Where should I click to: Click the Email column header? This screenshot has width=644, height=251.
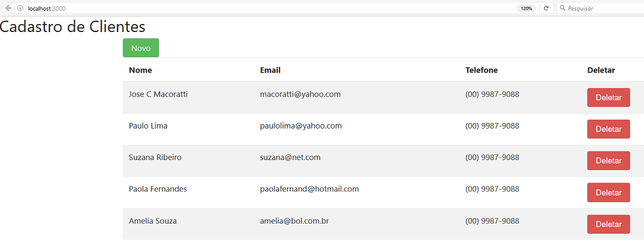tap(270, 70)
